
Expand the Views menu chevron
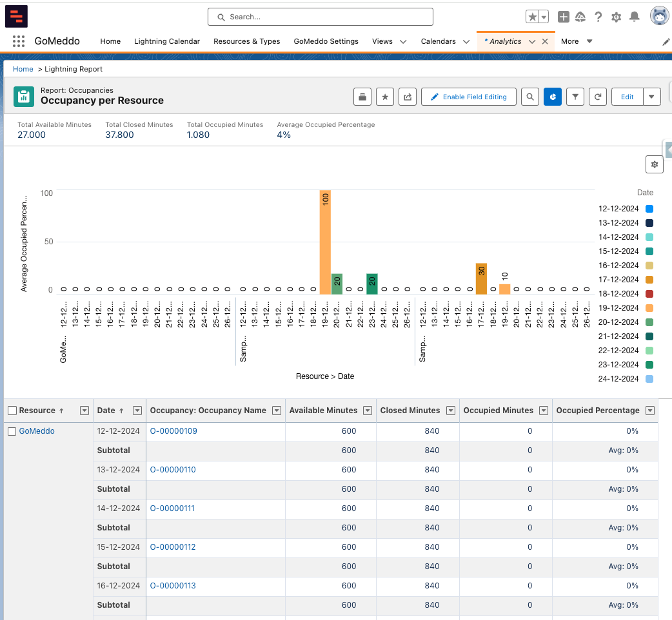click(x=403, y=41)
